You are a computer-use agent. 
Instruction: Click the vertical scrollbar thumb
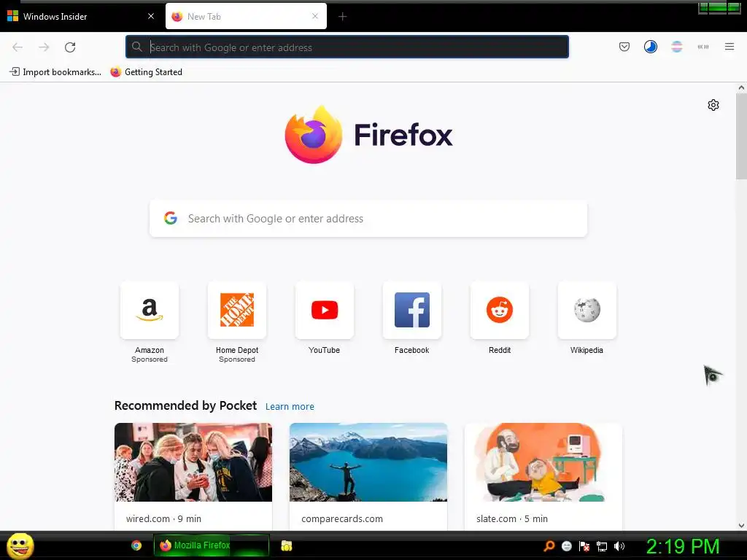741,136
